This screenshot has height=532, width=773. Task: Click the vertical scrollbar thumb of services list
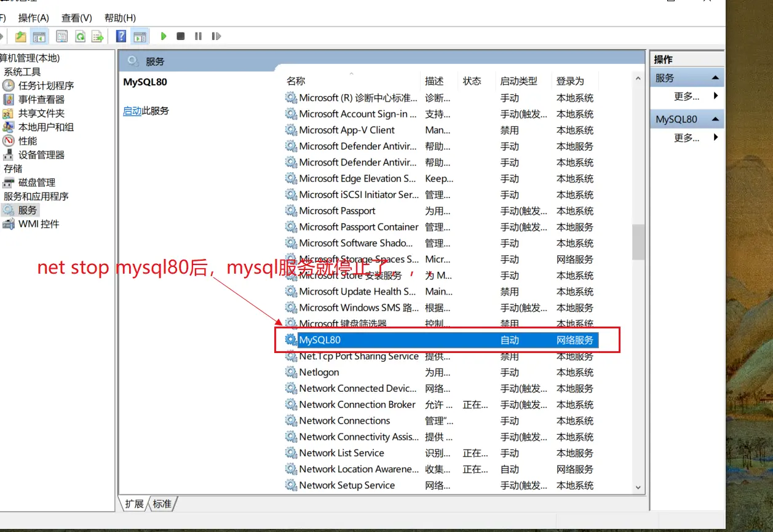(638, 242)
